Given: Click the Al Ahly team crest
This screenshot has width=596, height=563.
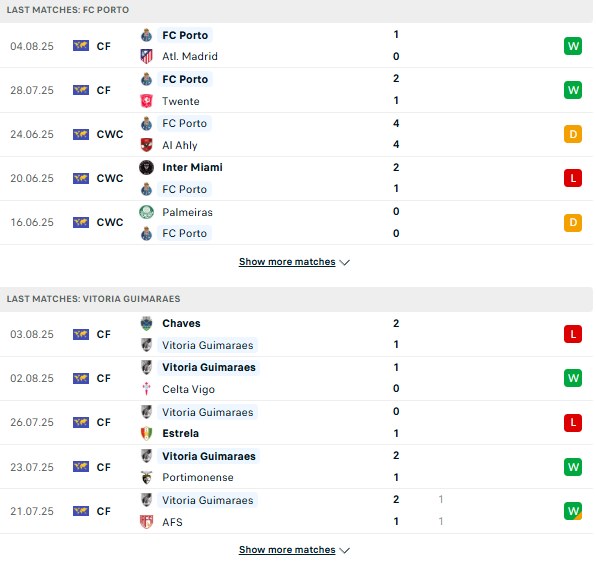Looking at the screenshot, I should [146, 145].
